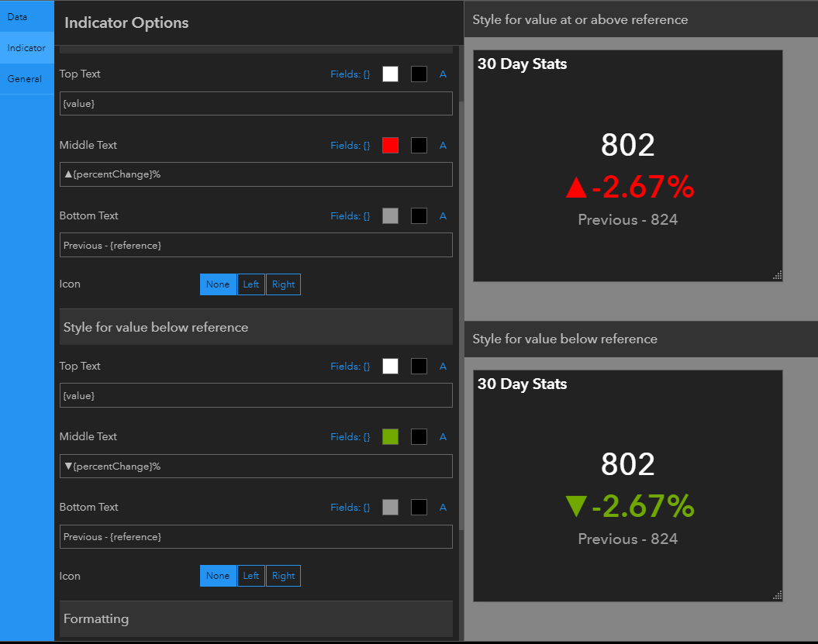This screenshot has height=644, width=818.
Task: Click Fields link for the first Bottom Text
Action: coord(350,215)
